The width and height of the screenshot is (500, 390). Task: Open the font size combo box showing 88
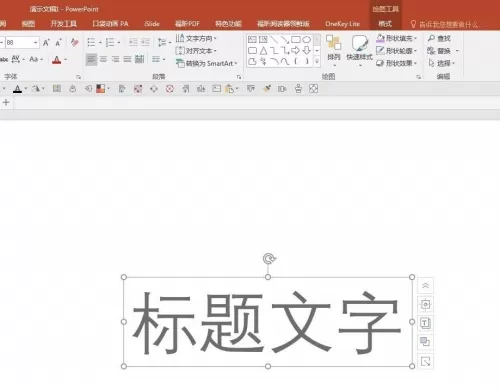coord(22,42)
